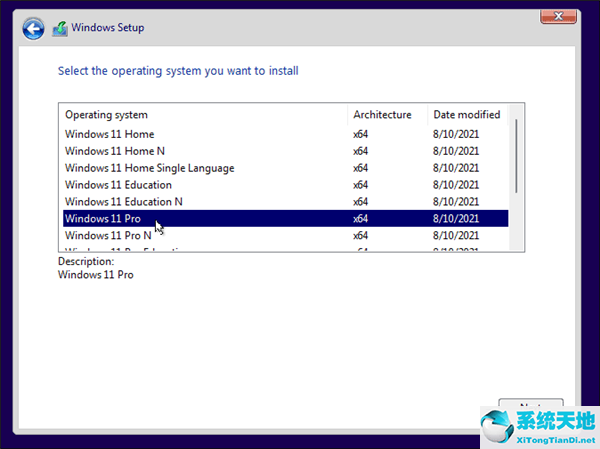Image resolution: width=600 pixels, height=449 pixels.
Task: Click the Architecture column header
Action: coord(387,115)
